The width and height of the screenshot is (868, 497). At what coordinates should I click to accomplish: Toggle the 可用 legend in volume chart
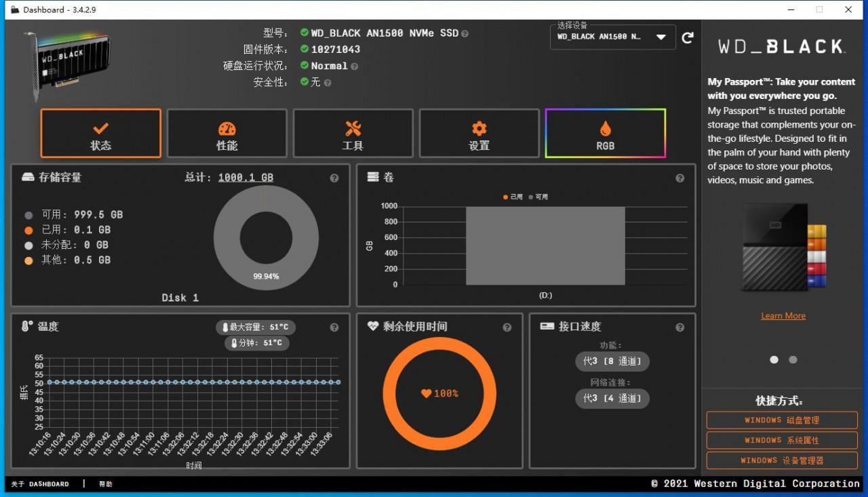538,197
